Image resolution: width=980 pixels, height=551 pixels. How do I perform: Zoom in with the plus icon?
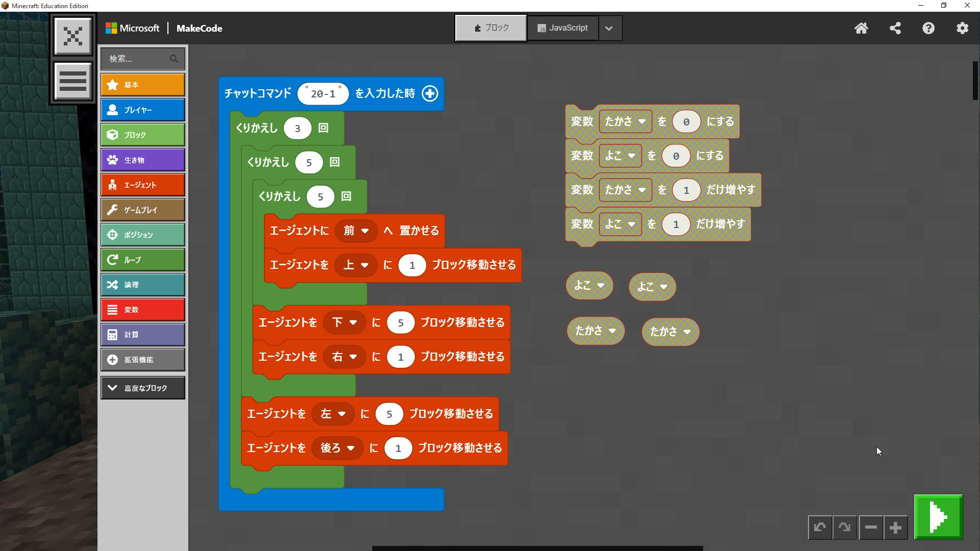pos(895,528)
